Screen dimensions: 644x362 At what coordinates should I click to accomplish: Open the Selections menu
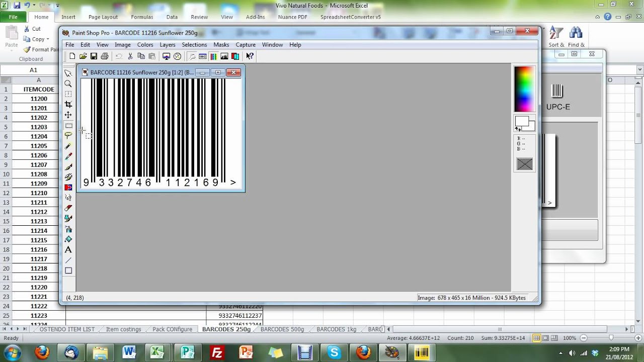[x=194, y=45]
